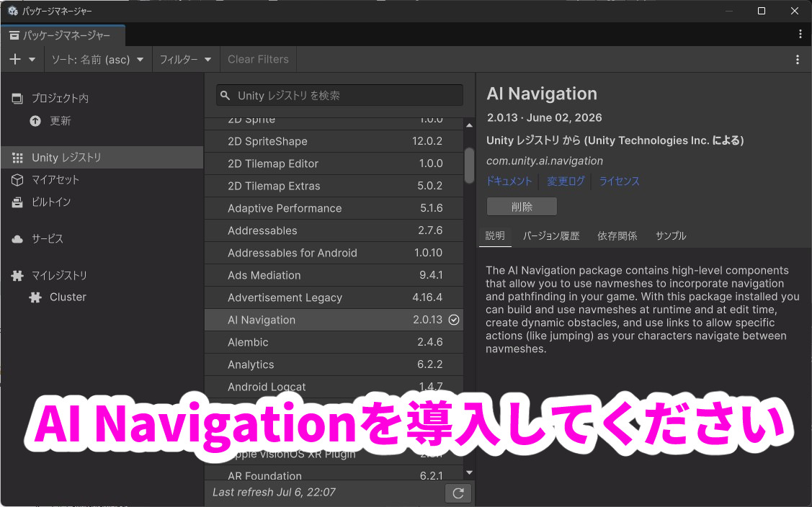
Task: Select the Ads Mediation package
Action: 334,274
